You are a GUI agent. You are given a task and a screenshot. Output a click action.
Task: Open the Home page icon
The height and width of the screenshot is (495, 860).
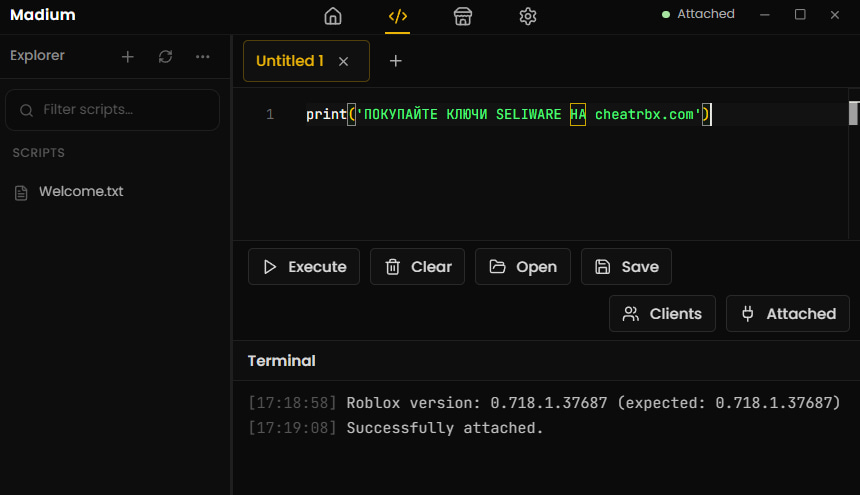(332, 16)
